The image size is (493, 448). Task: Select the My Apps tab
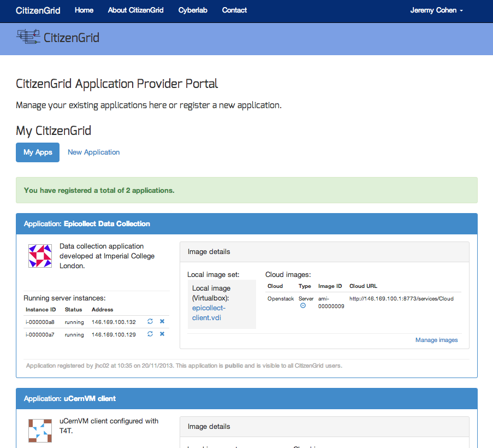point(38,152)
